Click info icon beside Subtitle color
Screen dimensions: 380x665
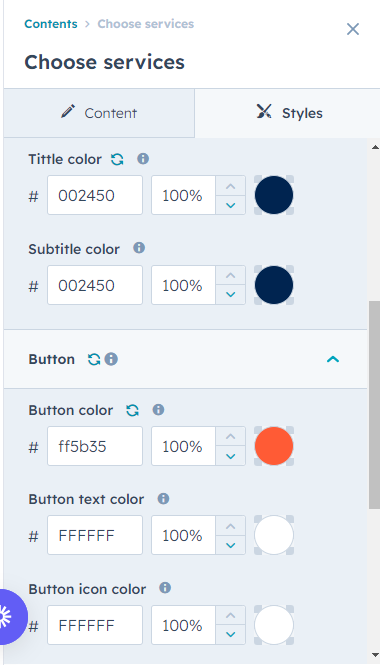tap(139, 248)
